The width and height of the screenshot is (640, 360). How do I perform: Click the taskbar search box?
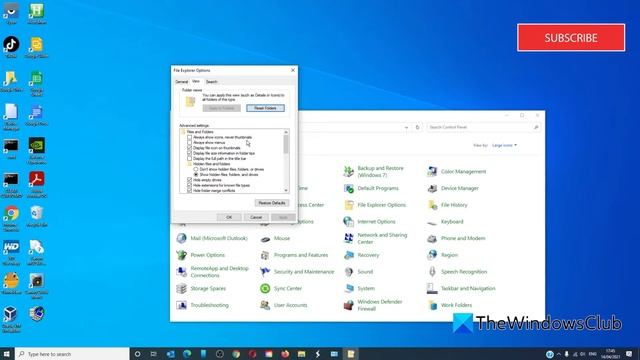click(72, 354)
